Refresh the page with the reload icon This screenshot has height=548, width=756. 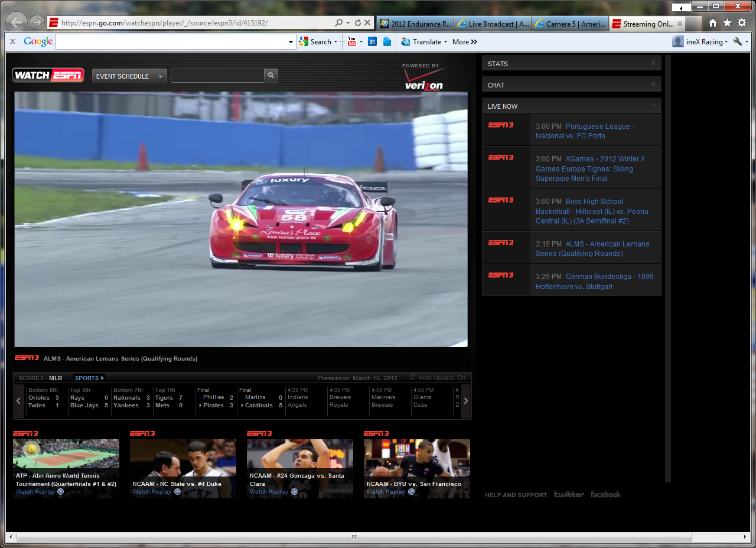tap(358, 23)
